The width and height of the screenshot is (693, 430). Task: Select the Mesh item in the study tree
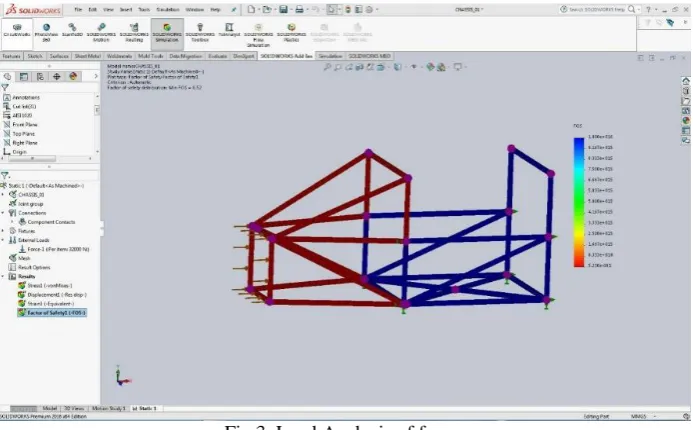tap(20, 258)
